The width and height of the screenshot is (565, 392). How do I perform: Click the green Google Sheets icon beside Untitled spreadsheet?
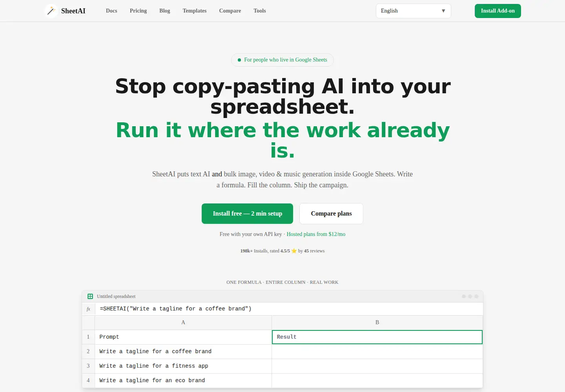pyautogui.click(x=90, y=296)
